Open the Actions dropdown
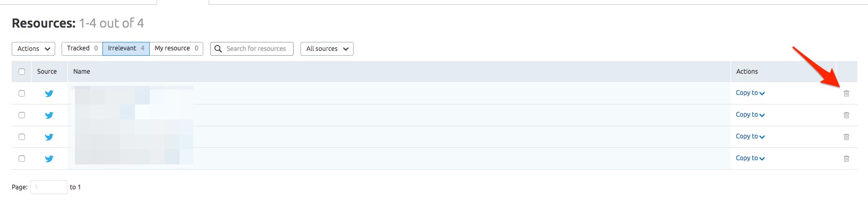This screenshot has width=868, height=209. click(x=33, y=49)
